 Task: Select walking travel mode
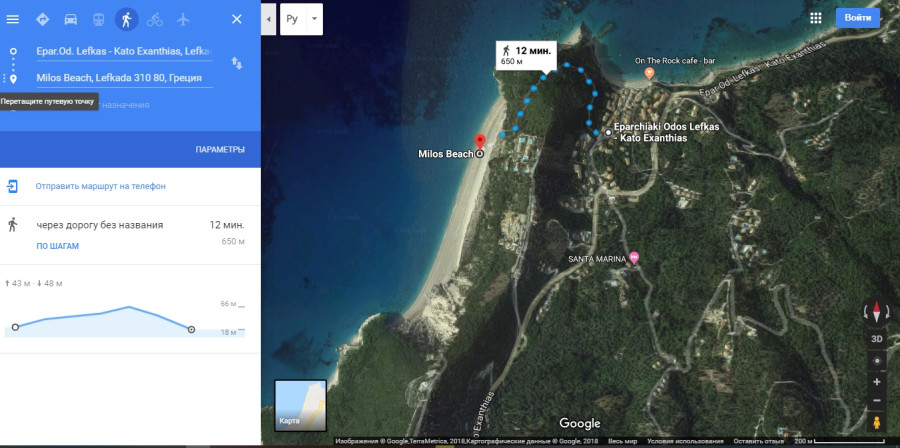point(126,20)
